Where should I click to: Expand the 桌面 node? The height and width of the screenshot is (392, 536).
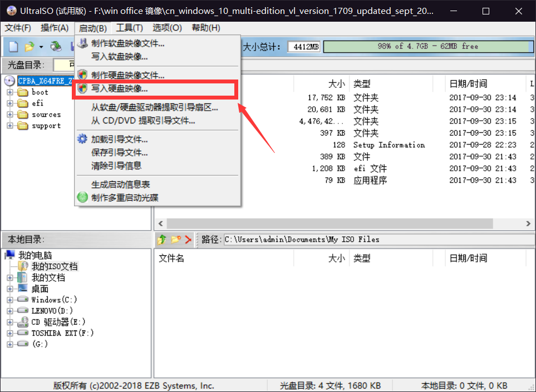(x=10, y=289)
